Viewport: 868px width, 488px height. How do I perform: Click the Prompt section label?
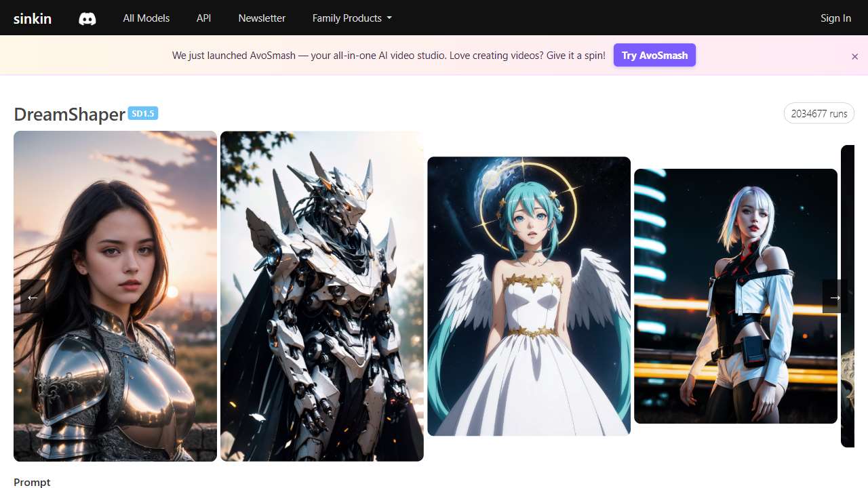click(x=32, y=482)
